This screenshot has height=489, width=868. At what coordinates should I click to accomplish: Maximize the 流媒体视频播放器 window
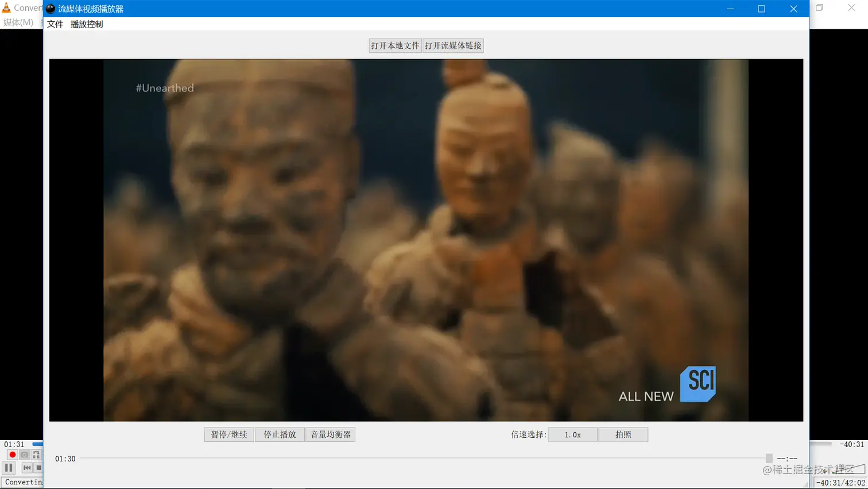click(x=762, y=9)
